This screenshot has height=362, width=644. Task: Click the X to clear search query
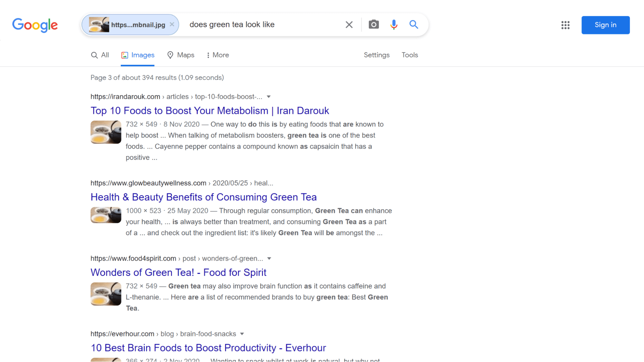click(350, 24)
